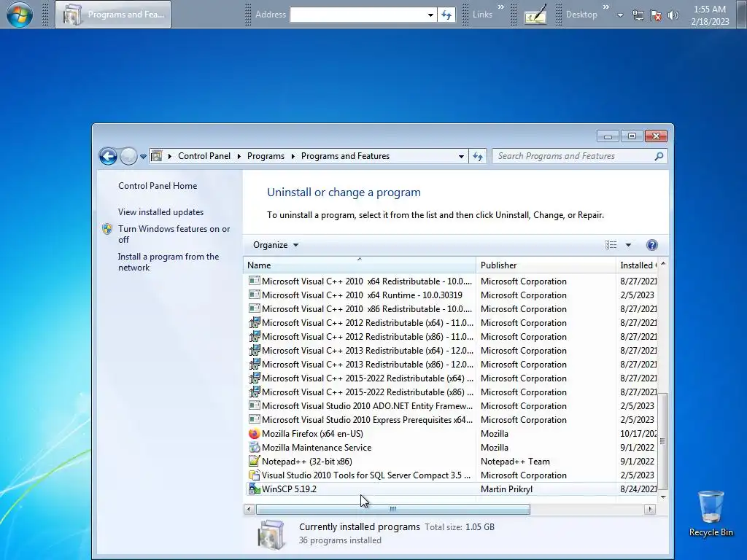Select Microsoft Visual C++ 2010 x86 Redistributable icon
747x560 pixels.
255,308
